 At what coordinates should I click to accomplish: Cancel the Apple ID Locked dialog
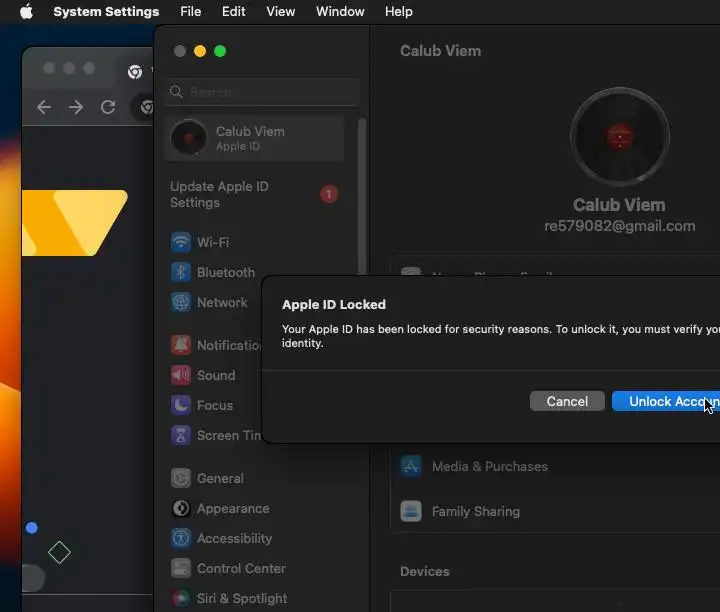click(x=567, y=401)
